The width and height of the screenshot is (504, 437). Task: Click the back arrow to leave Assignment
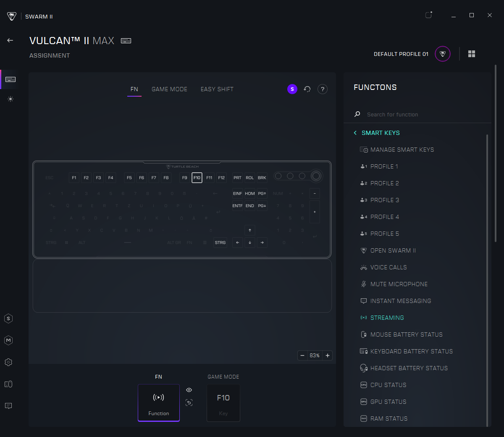[x=10, y=40]
